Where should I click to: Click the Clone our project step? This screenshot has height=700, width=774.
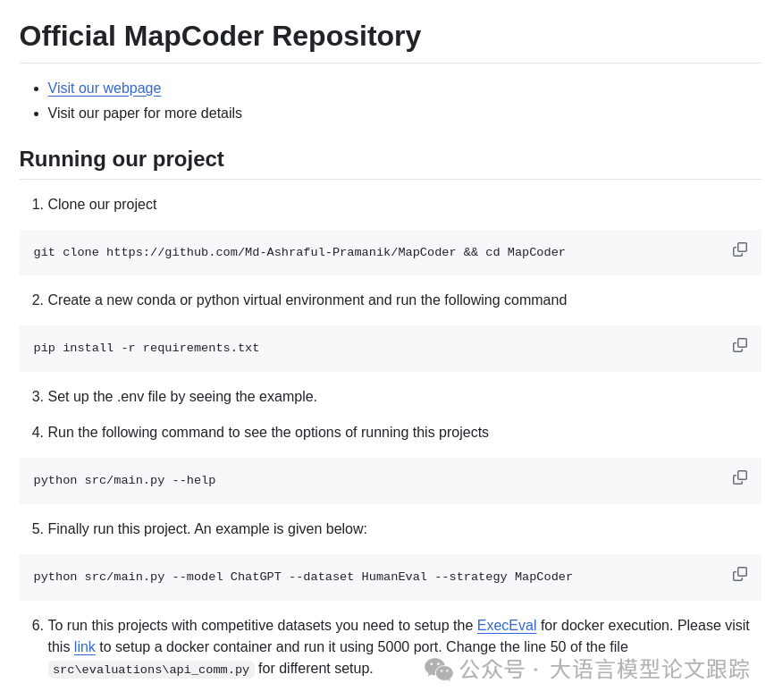coord(102,205)
